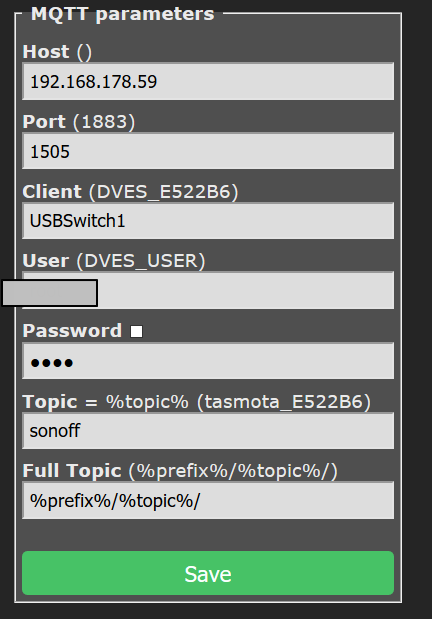Select the Client field with USBSwitch1
The width and height of the screenshot is (432, 619).
pos(208,221)
